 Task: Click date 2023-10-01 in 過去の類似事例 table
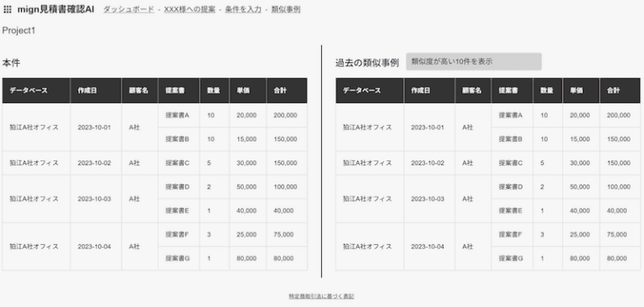(428, 127)
